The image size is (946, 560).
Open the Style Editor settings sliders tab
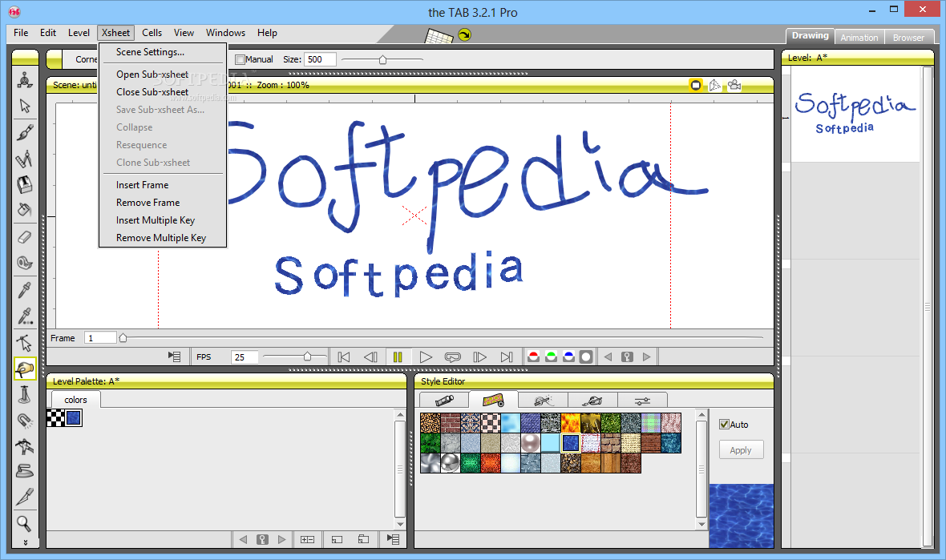[642, 401]
